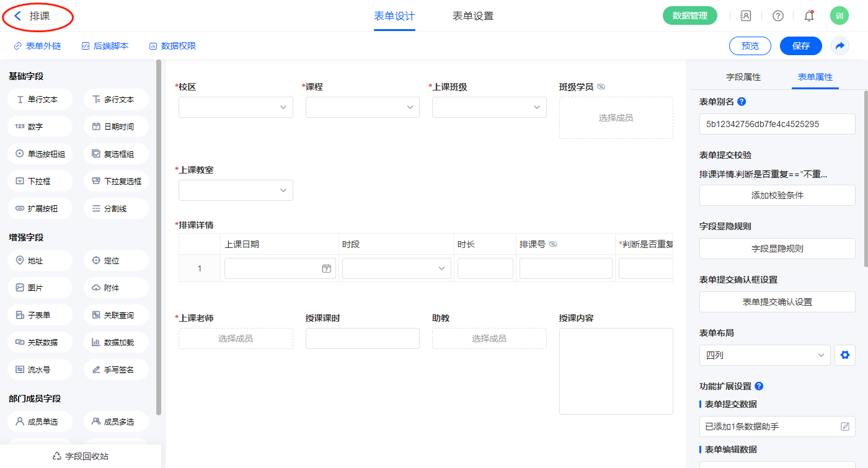Image resolution: width=868 pixels, height=468 pixels.
Task: Toggle visibility eye on 班级学员
Action: pyautogui.click(x=601, y=87)
